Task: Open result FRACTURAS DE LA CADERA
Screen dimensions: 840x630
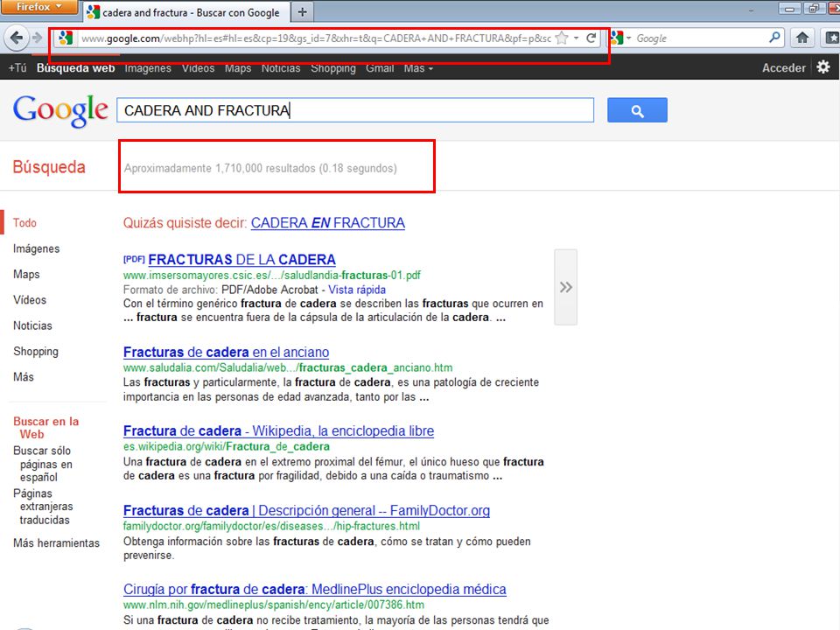Action: click(241, 260)
